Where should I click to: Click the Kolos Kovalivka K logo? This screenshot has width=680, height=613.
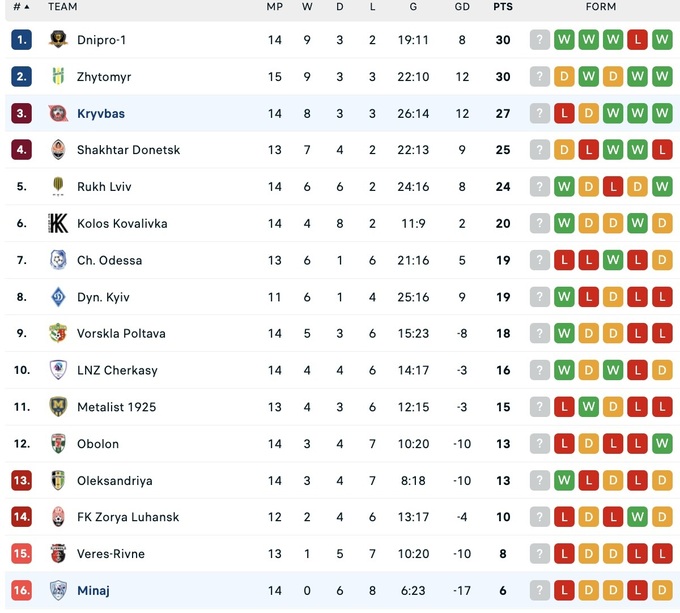(x=58, y=223)
